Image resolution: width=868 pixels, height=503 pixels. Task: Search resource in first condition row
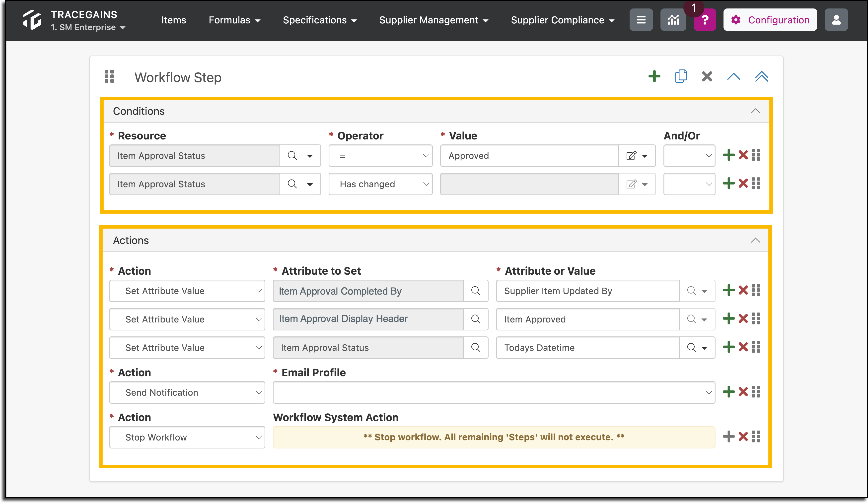coord(292,156)
